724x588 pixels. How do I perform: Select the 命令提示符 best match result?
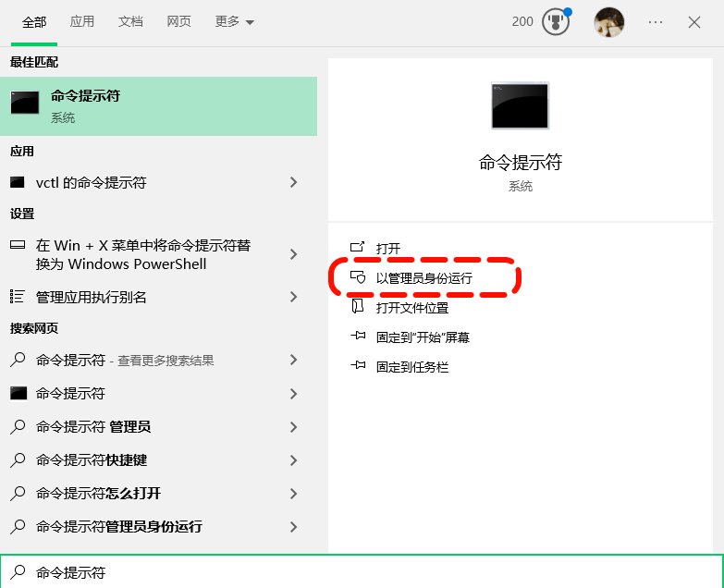click(x=158, y=106)
